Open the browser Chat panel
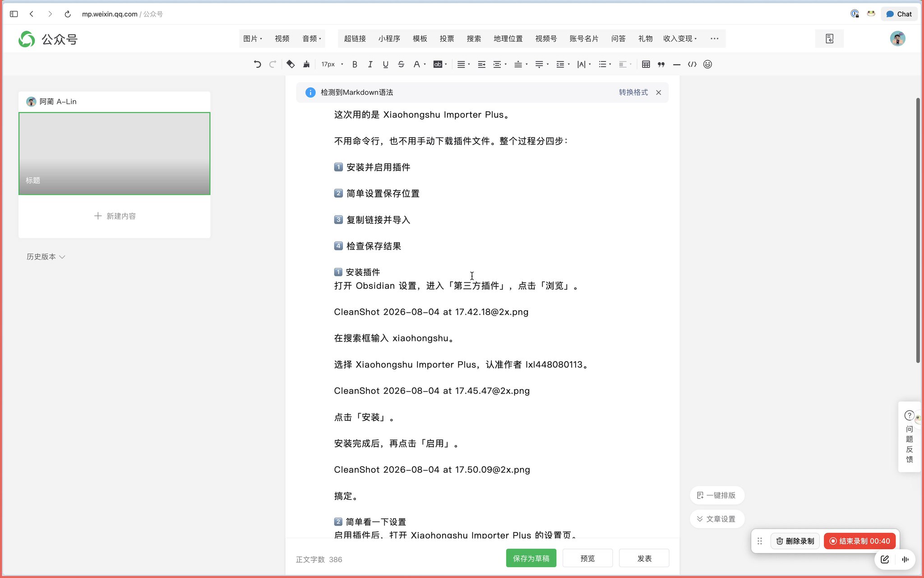 pyautogui.click(x=899, y=14)
